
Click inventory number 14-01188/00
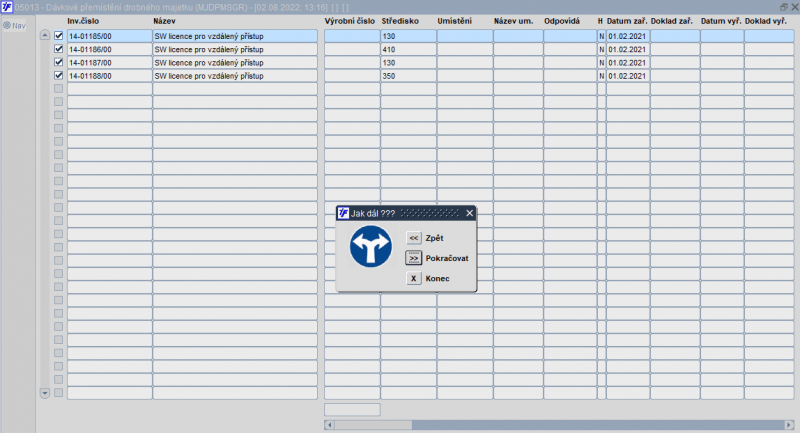pos(110,76)
